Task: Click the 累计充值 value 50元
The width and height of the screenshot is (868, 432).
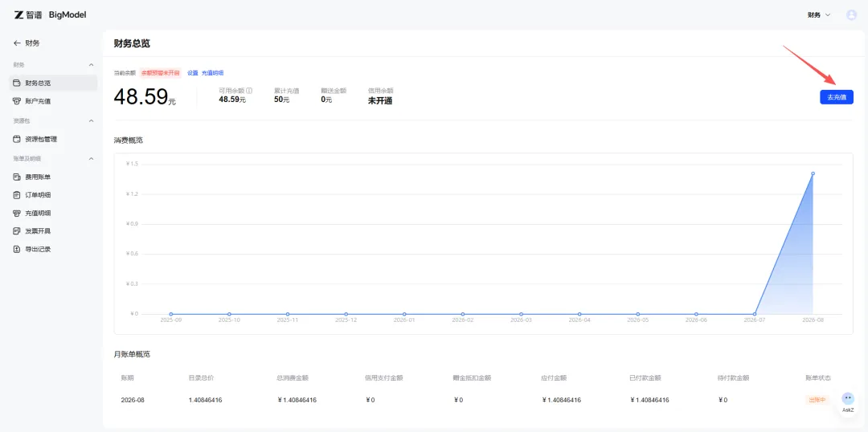Action: pos(282,100)
